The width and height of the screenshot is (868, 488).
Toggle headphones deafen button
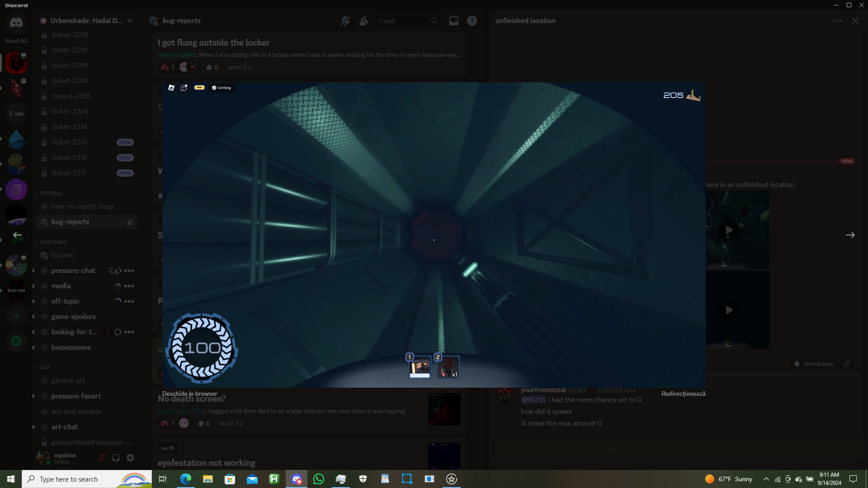coord(116,458)
